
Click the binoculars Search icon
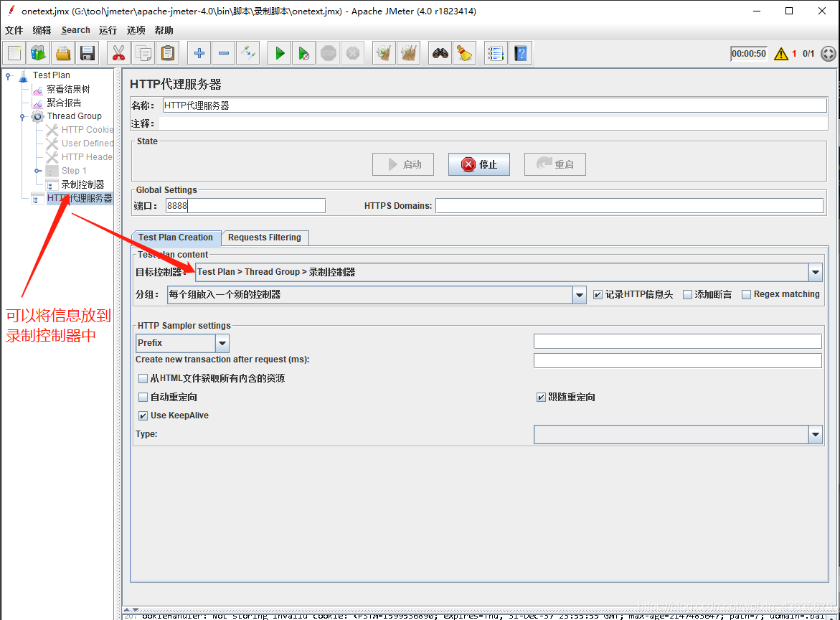click(x=440, y=53)
